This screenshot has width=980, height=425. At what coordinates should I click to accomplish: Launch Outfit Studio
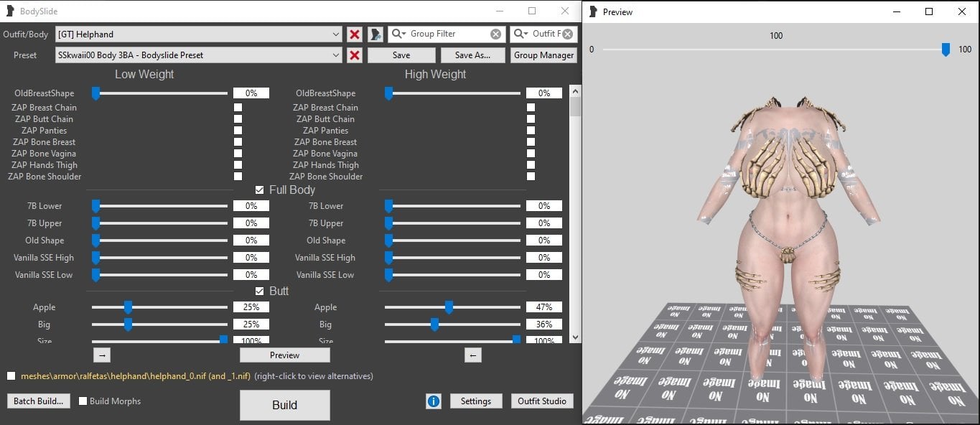tap(542, 401)
